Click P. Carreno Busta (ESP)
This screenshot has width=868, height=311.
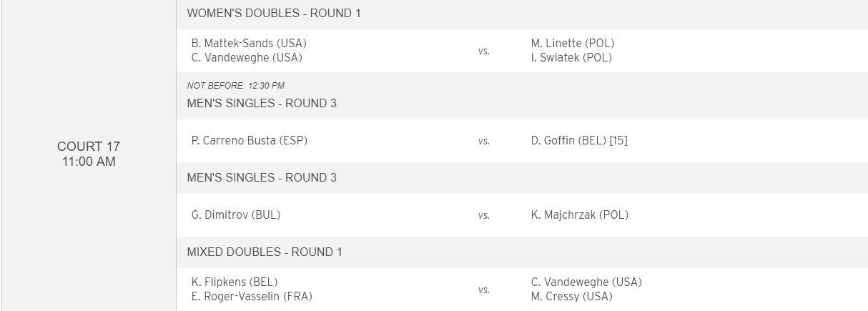[x=250, y=140]
